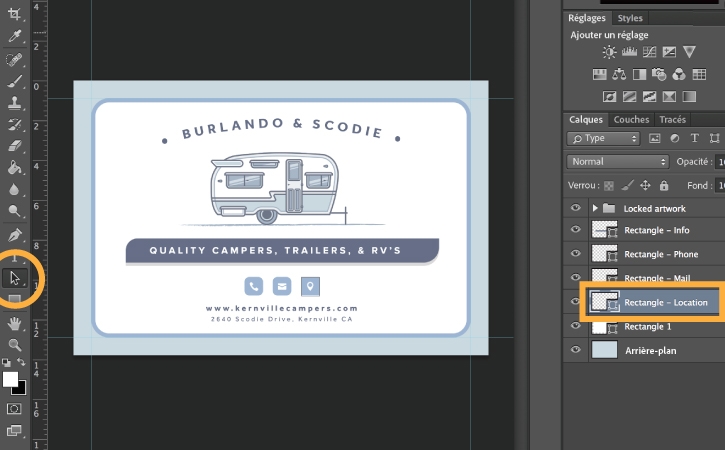The width and height of the screenshot is (725, 450).
Task: Add a Photo Filter adjustment
Action: [659, 74]
